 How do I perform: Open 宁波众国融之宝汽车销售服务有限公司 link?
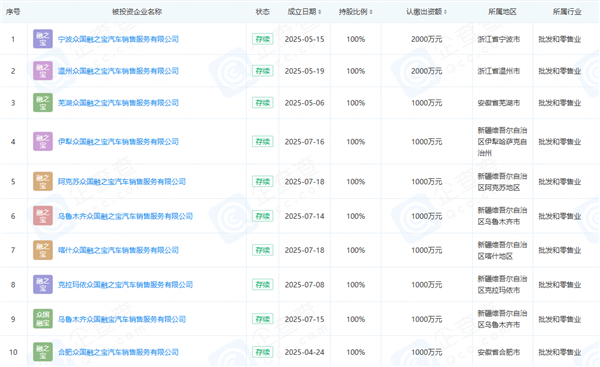coord(118,39)
